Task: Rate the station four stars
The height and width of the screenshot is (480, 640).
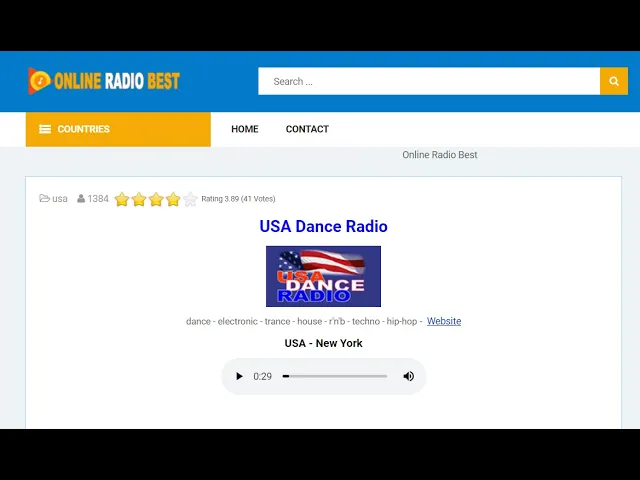Action: 173,199
